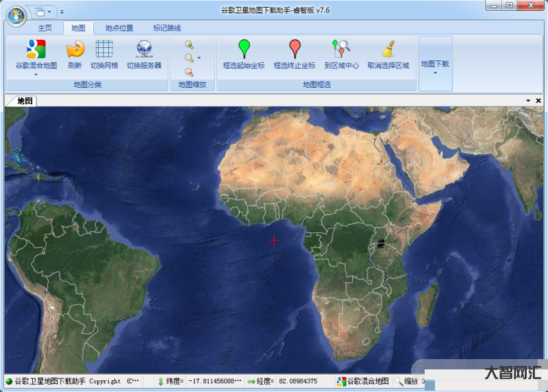Click the 切换服务器 switch server icon
Image resolution: width=548 pixels, height=392 pixels.
(144, 50)
